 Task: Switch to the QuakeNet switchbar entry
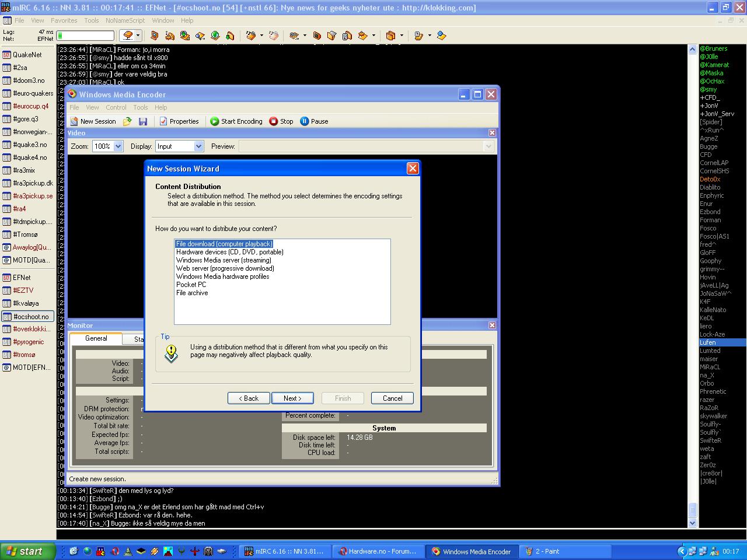point(27,55)
